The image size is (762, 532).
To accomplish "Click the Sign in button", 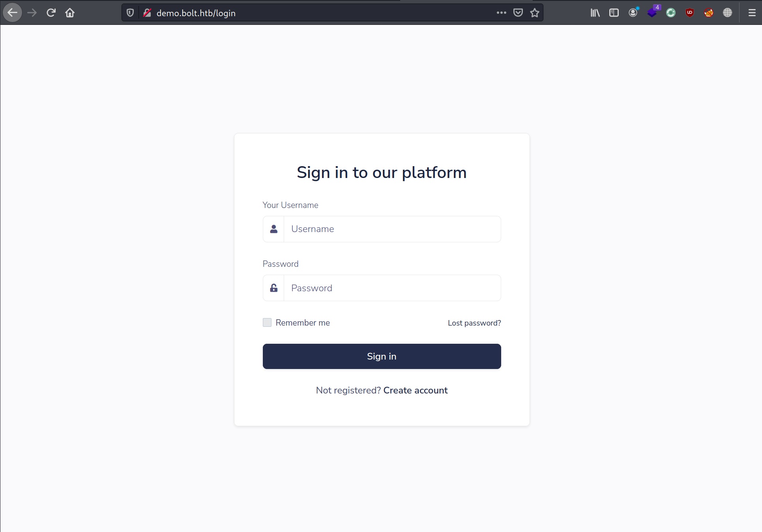I will pos(382,356).
